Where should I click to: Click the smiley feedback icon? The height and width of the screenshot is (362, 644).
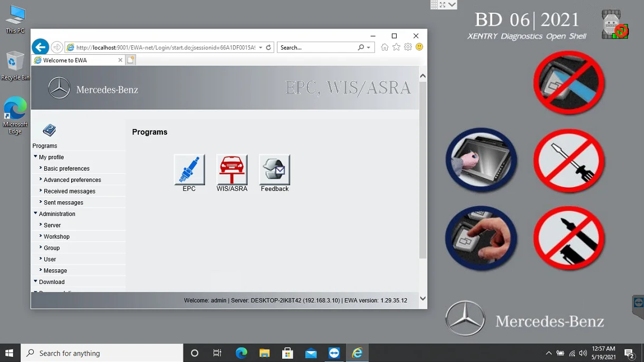pyautogui.click(x=419, y=47)
